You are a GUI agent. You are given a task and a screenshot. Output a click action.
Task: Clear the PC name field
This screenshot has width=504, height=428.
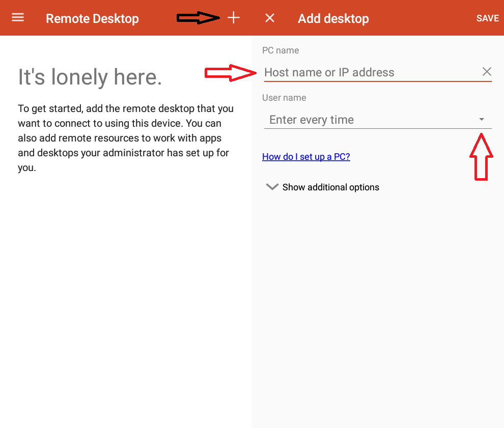click(x=487, y=72)
